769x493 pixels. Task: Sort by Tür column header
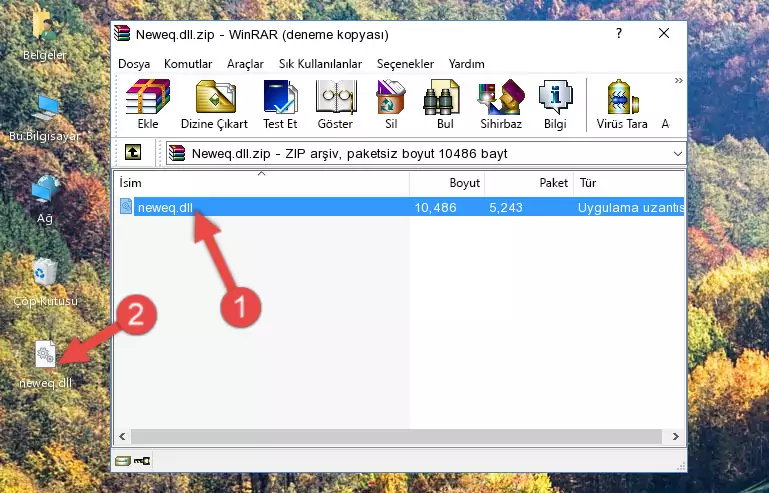[x=629, y=183]
